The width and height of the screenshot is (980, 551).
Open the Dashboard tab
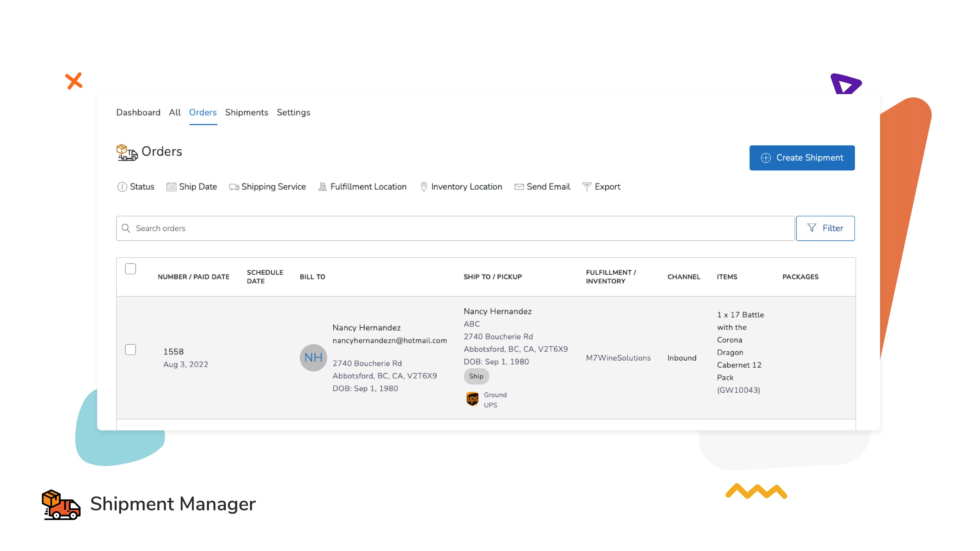coord(138,112)
